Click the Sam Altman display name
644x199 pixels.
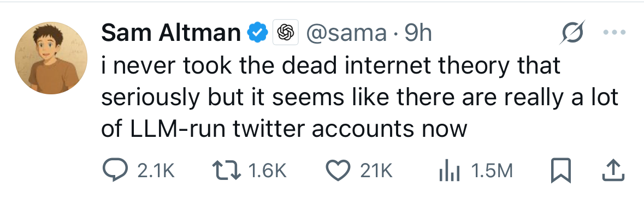171,33
